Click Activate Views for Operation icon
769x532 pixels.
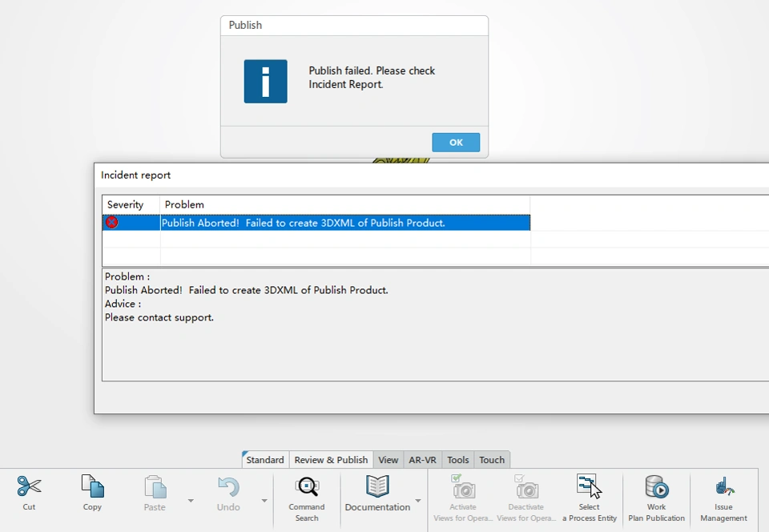point(463,486)
